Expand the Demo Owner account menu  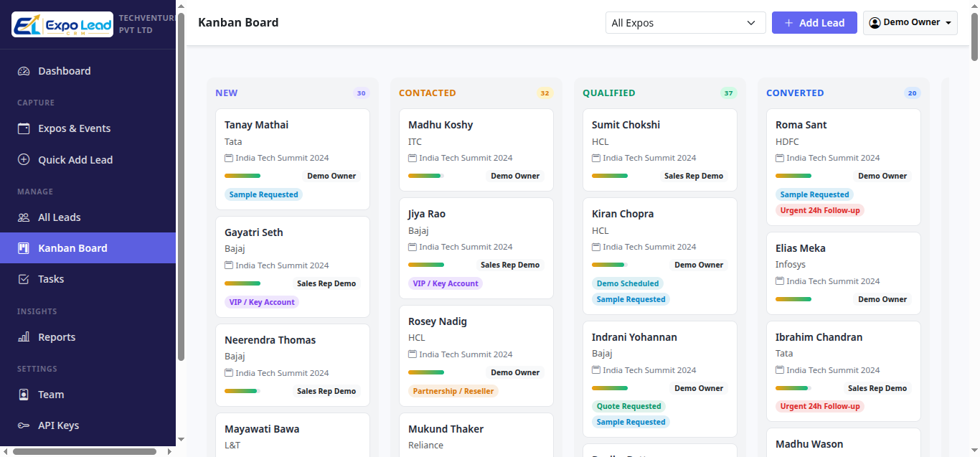[x=910, y=23]
